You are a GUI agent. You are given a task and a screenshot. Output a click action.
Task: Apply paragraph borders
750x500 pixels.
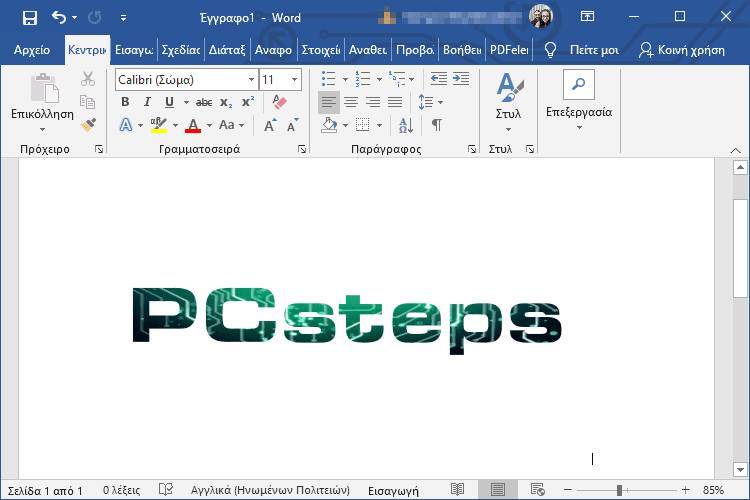(363, 125)
